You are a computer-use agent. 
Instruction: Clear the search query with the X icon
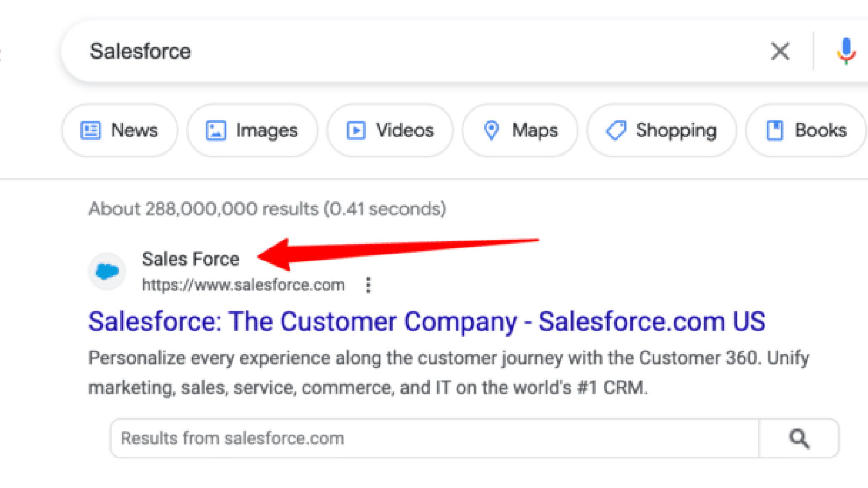780,52
